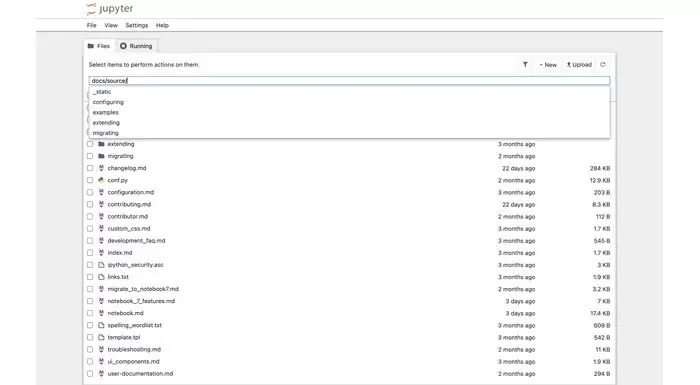Open the migrating folder name
The width and height of the screenshot is (700, 385).
[x=121, y=156]
